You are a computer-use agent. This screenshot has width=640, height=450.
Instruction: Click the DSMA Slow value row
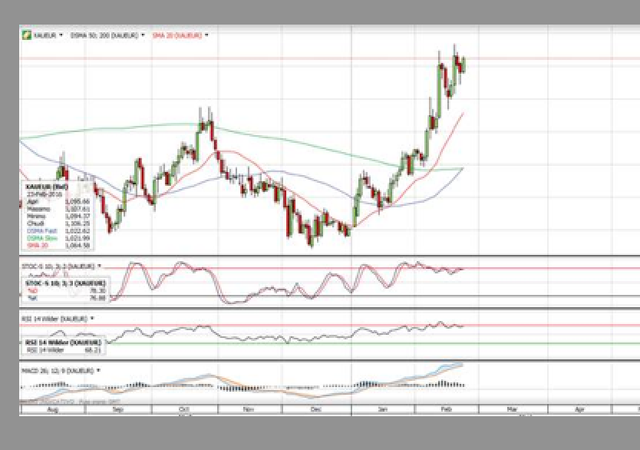tap(58, 238)
